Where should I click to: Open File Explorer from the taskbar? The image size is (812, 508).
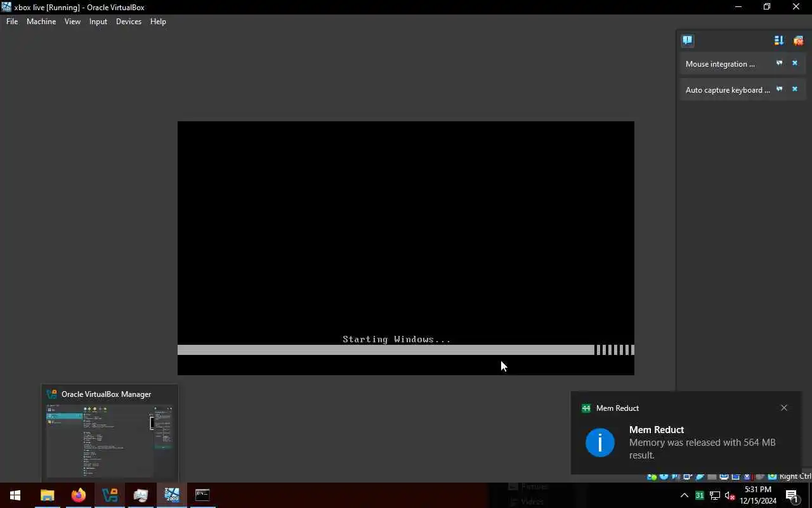[x=47, y=495]
